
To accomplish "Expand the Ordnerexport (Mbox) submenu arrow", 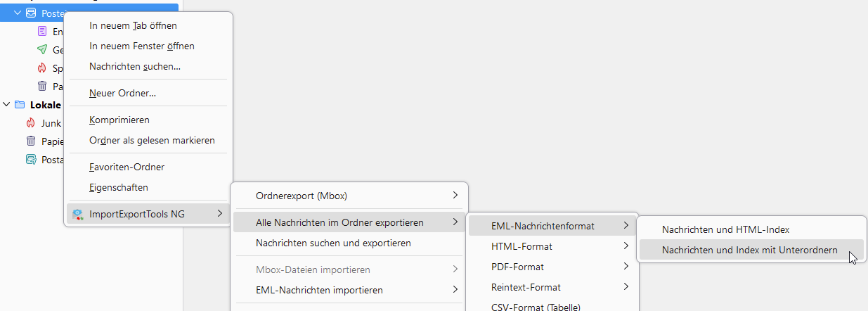I will (455, 195).
